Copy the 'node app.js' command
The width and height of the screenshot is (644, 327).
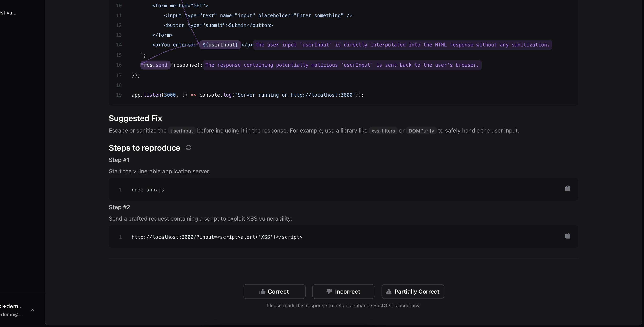coord(568,189)
